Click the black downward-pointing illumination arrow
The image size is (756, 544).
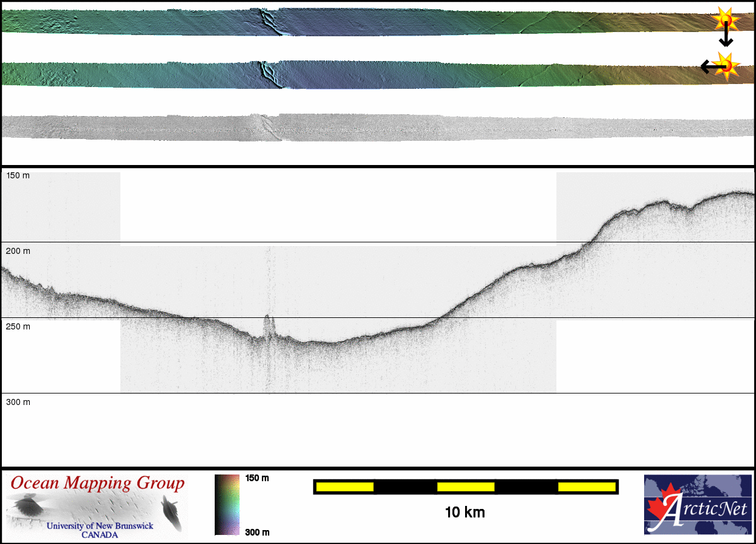click(726, 39)
